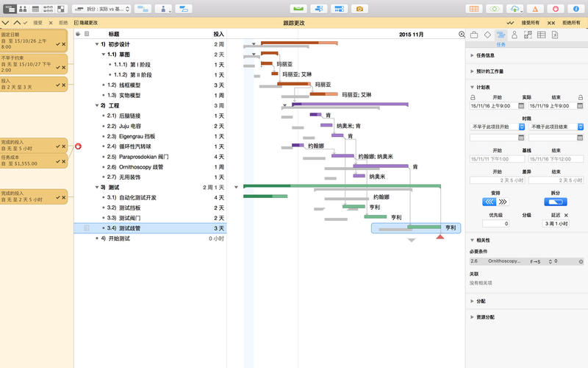Open the Custom Data table inspector tab
The height and width of the screenshot is (368, 588).
click(x=541, y=35)
